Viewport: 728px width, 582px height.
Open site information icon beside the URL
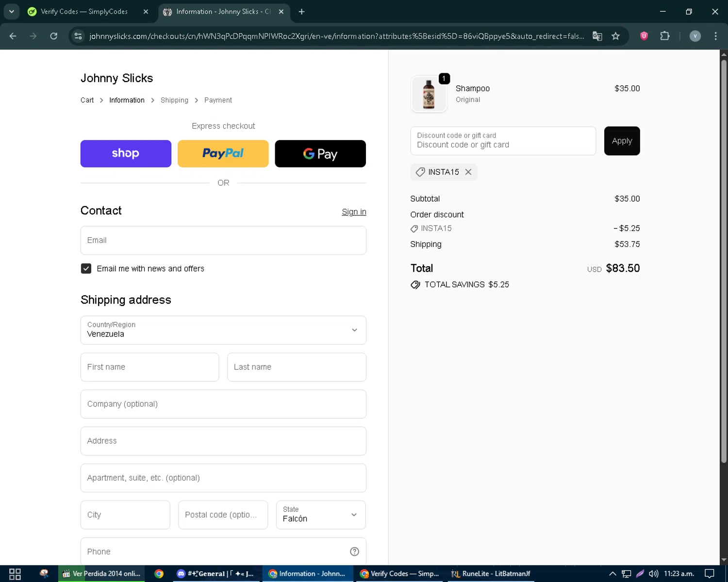point(78,36)
